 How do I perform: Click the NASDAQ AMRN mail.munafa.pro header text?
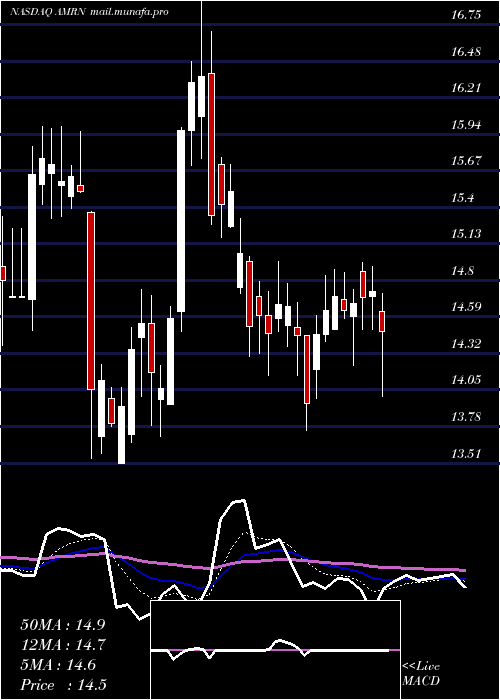(x=89, y=12)
